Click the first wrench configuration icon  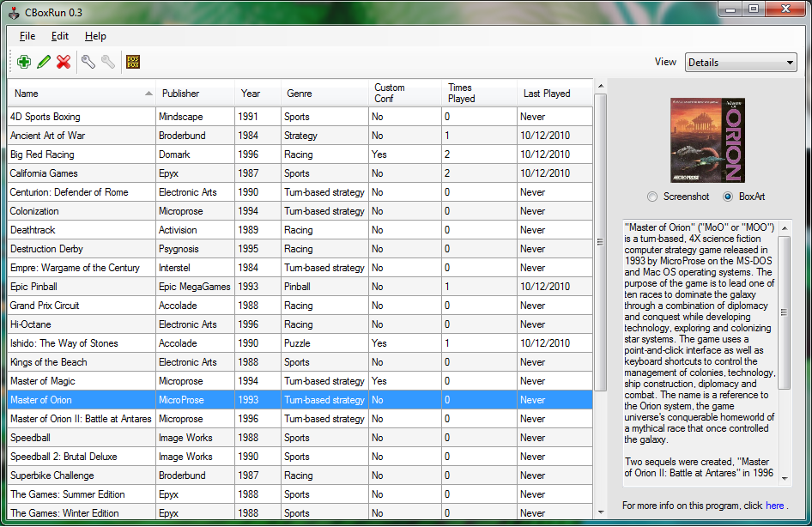(x=88, y=62)
